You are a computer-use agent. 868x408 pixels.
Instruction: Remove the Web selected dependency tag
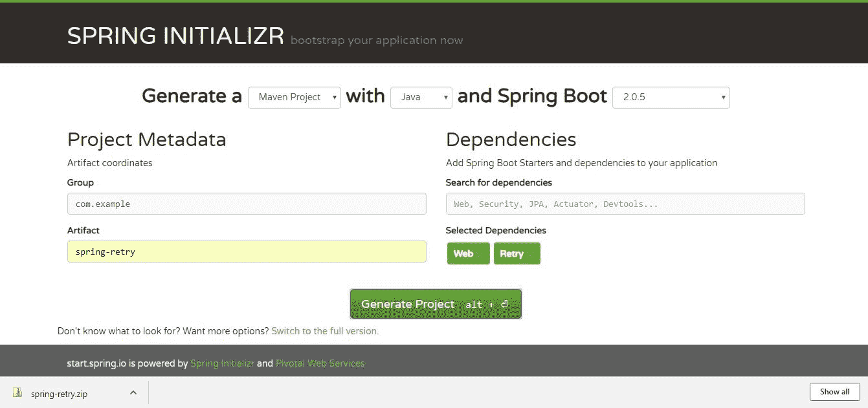tap(468, 253)
